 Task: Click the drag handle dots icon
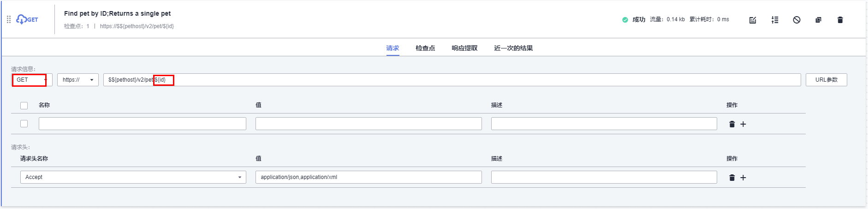pos(9,19)
